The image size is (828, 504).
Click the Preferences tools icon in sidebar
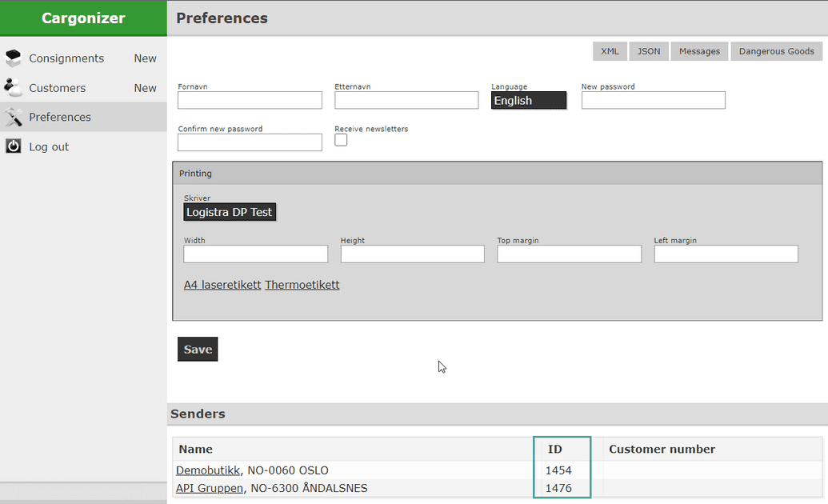coord(14,117)
